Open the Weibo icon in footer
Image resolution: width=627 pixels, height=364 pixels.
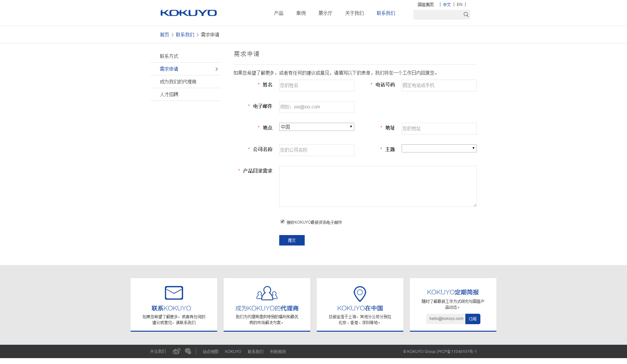(176, 351)
